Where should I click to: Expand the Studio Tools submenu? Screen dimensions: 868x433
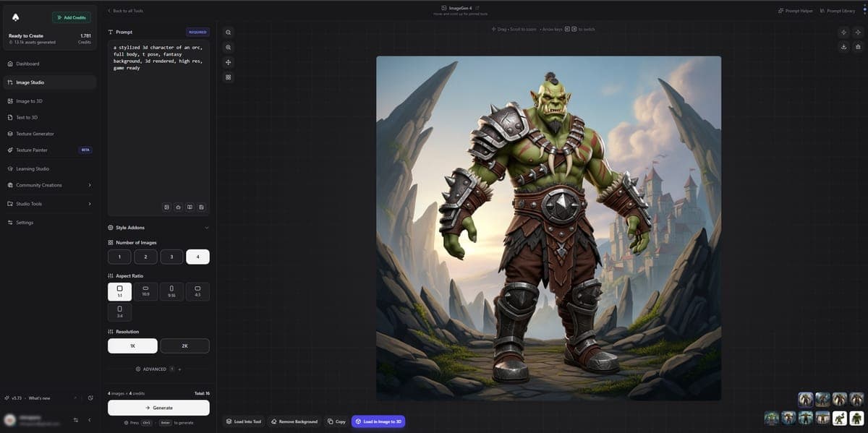pyautogui.click(x=49, y=204)
